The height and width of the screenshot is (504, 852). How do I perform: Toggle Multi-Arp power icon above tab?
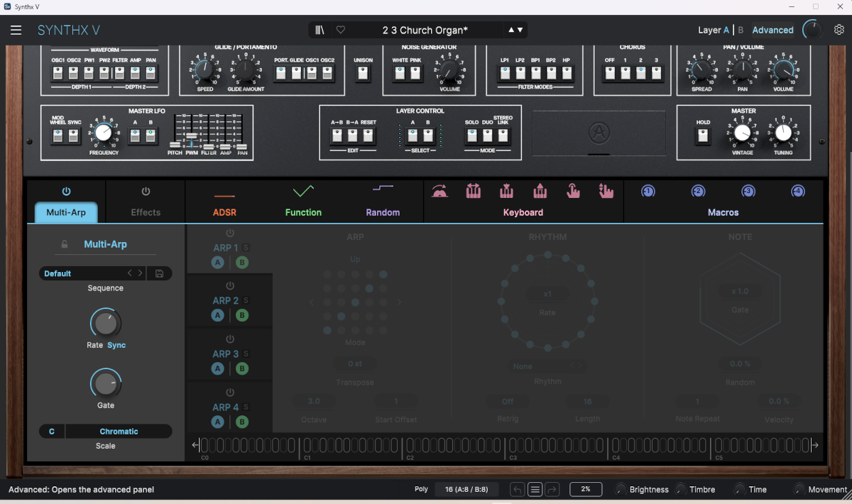(66, 192)
